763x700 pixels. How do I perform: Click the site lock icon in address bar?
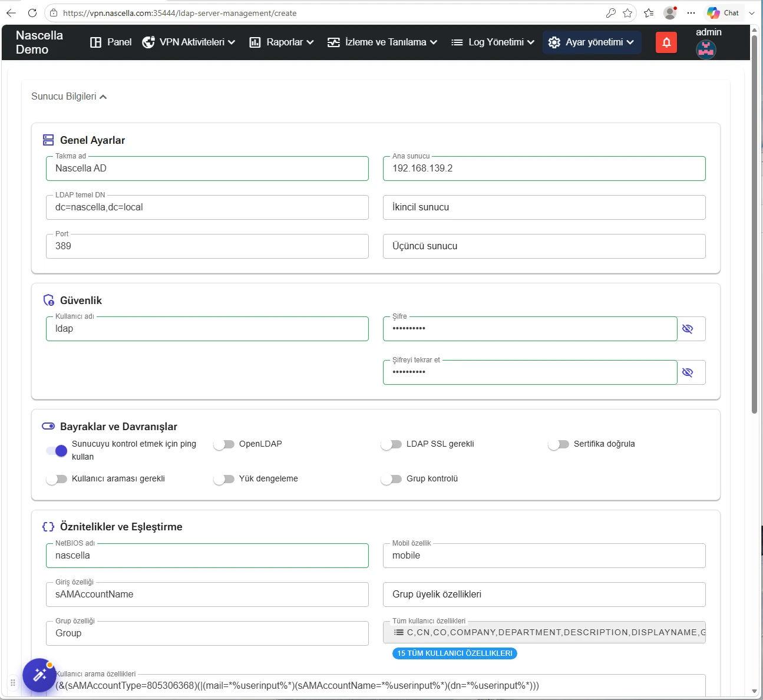tap(54, 13)
